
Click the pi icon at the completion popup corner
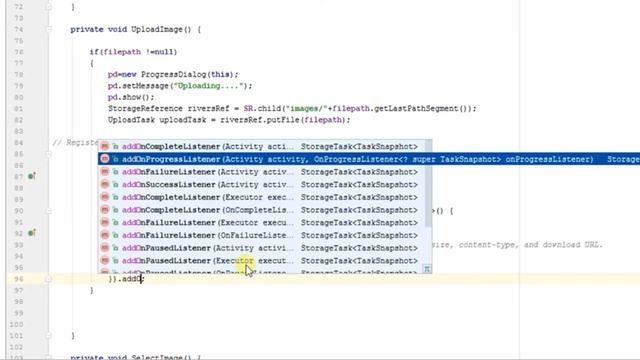coord(427,269)
